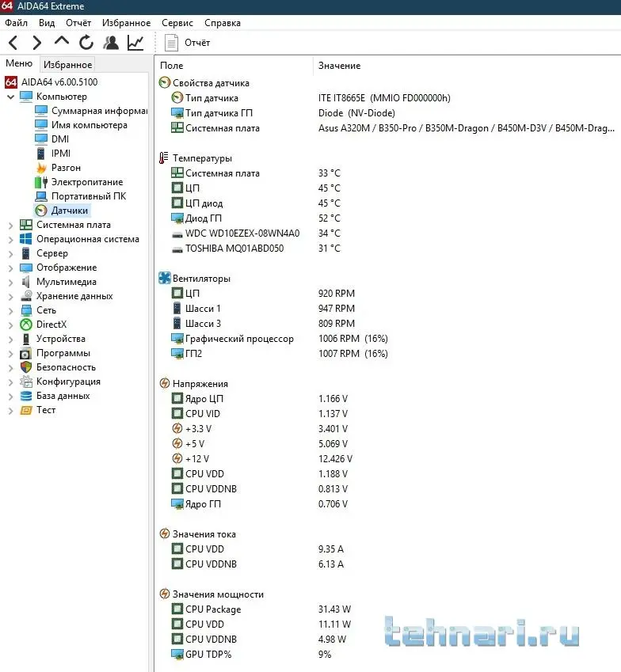621x672 pixels.
Task: Click the Электропитание battery plug icon
Action: click(x=40, y=182)
